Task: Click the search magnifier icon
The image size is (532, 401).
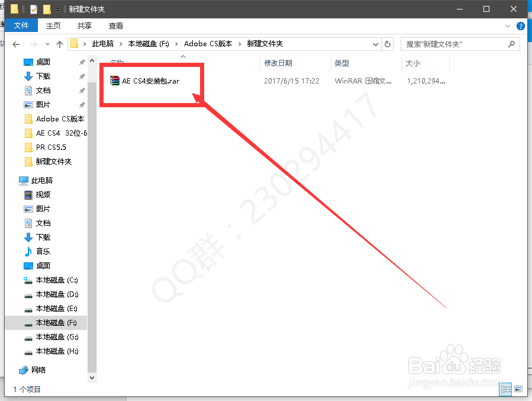Action: [x=511, y=44]
